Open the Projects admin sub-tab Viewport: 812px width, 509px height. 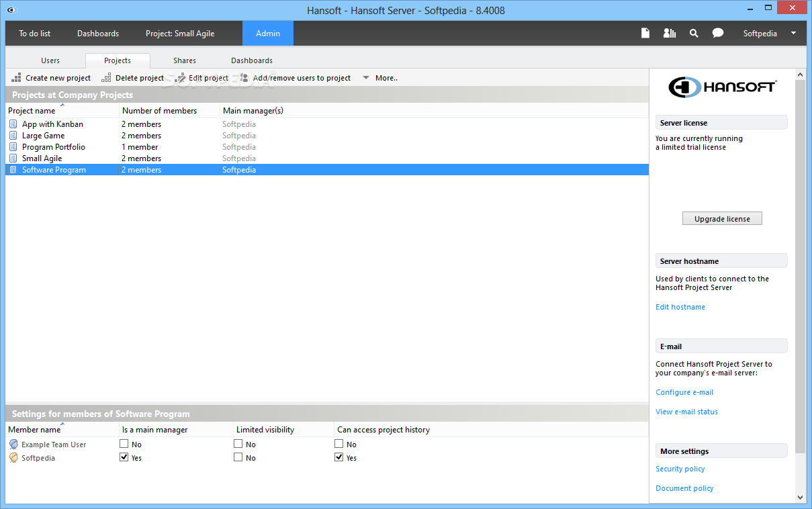click(x=118, y=60)
